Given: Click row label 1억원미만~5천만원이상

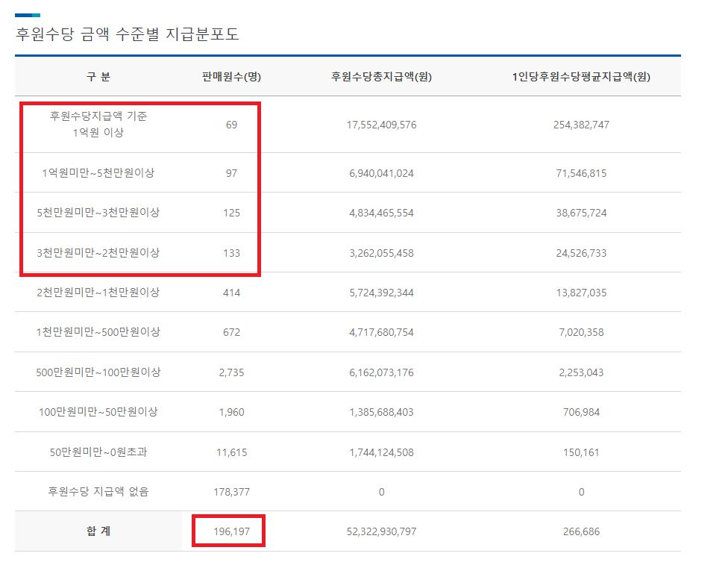Looking at the screenshot, I should coord(98,173).
